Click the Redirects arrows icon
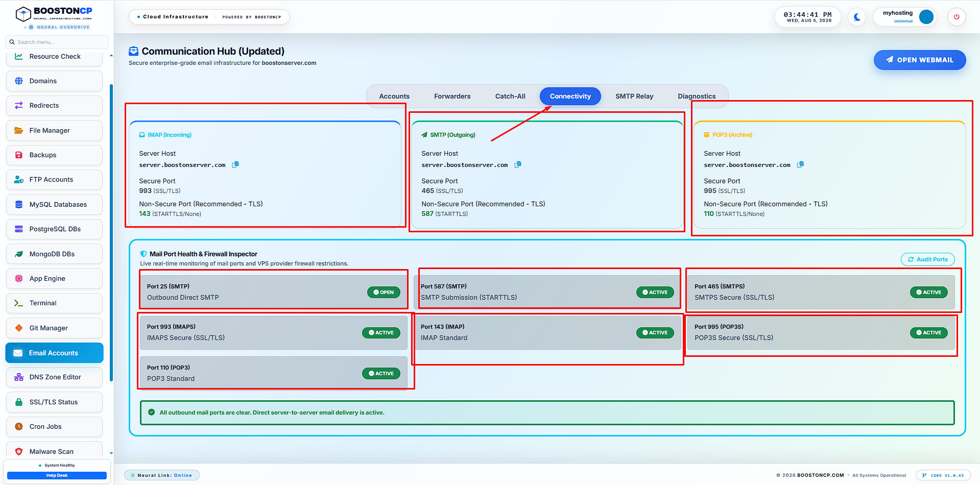This screenshot has height=485, width=980. [19, 105]
